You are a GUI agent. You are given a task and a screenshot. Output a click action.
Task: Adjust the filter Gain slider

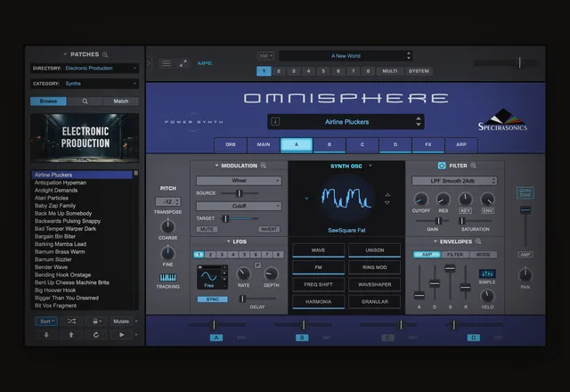click(x=439, y=221)
